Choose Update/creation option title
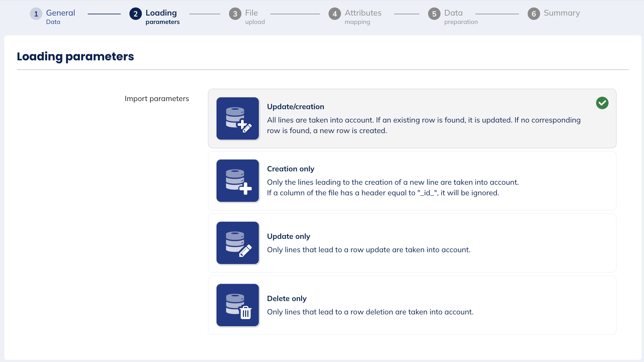 pyautogui.click(x=296, y=107)
